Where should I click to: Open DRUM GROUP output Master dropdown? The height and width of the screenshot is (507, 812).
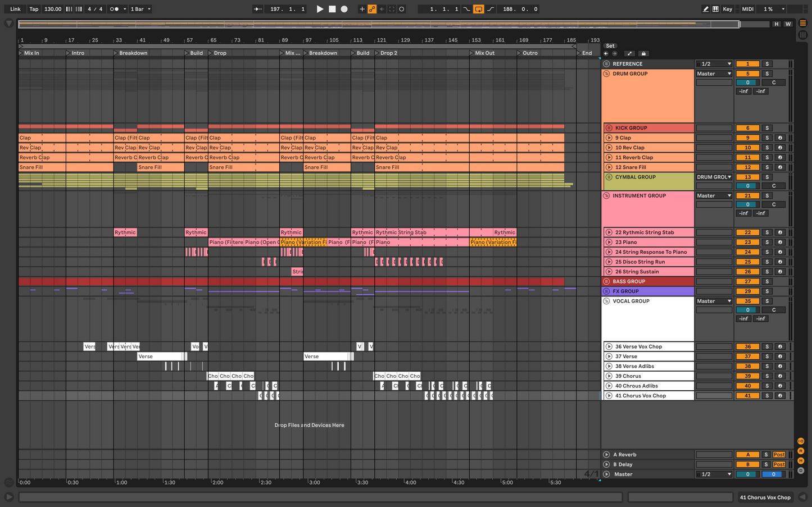(x=714, y=74)
